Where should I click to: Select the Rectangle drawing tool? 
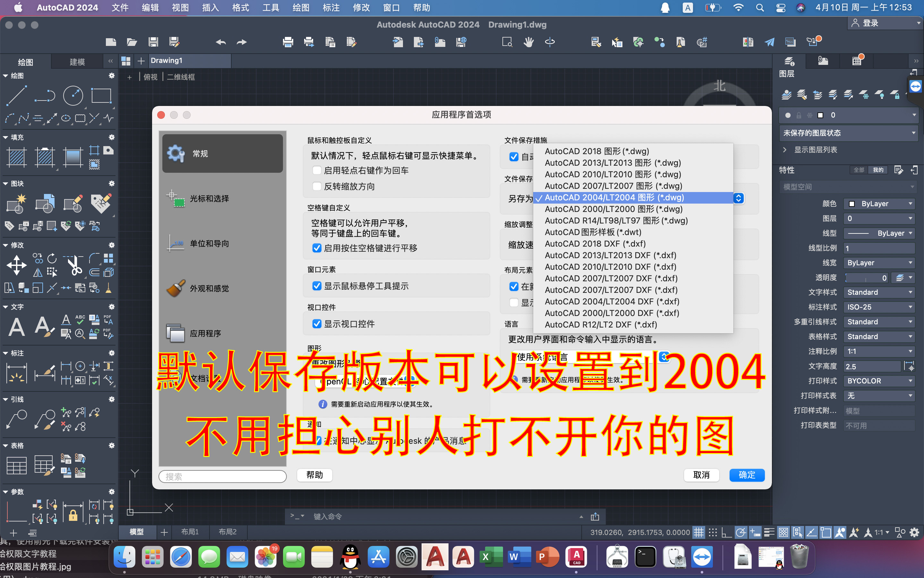(x=101, y=96)
